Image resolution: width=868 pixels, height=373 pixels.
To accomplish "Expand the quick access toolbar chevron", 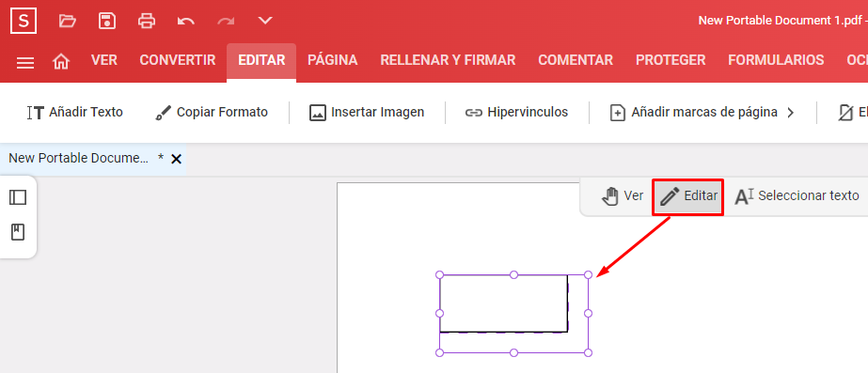I will point(266,21).
